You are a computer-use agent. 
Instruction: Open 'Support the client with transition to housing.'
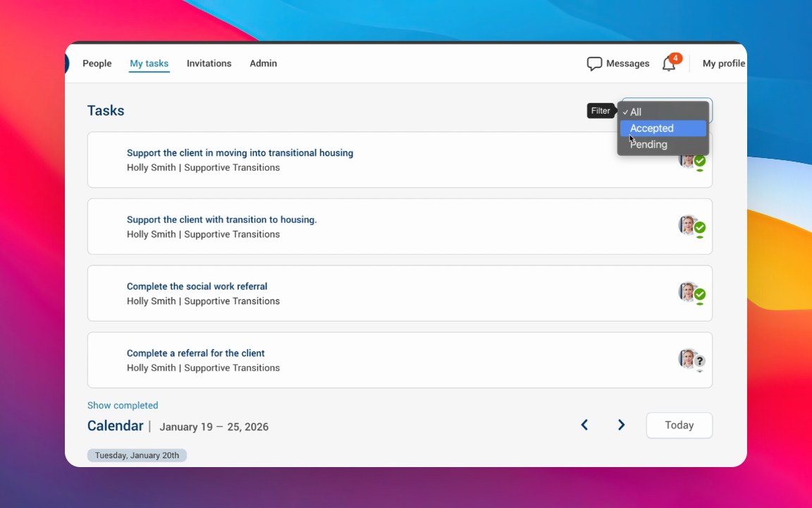pos(221,220)
